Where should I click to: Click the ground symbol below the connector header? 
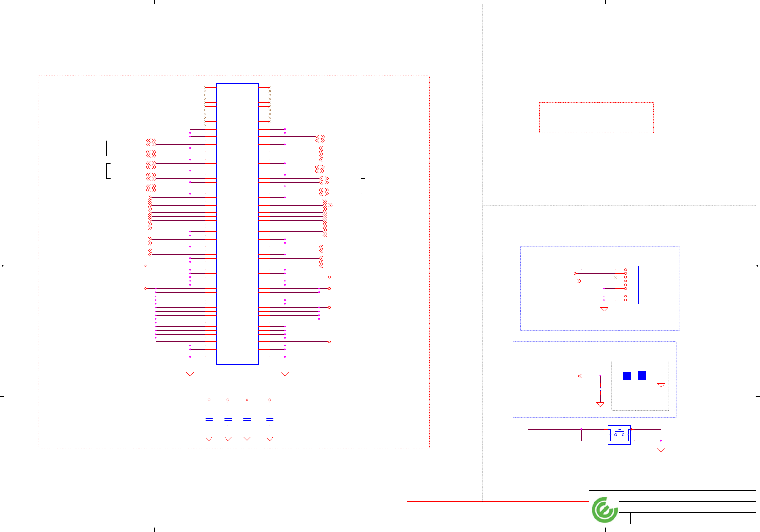coord(604,309)
